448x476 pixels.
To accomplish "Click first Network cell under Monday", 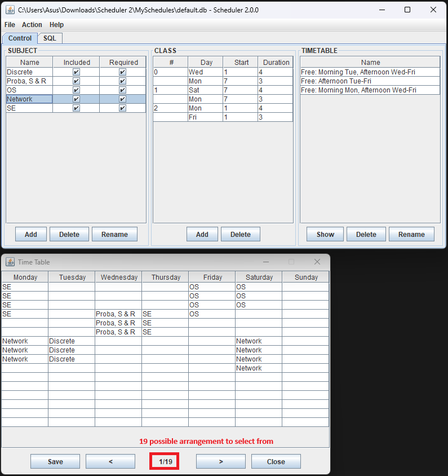I will [x=25, y=341].
